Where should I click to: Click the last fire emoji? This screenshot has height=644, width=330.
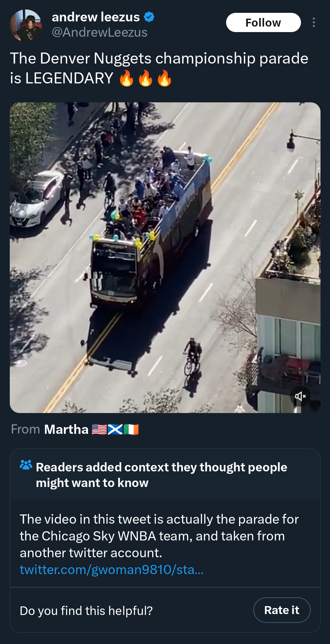click(x=164, y=78)
